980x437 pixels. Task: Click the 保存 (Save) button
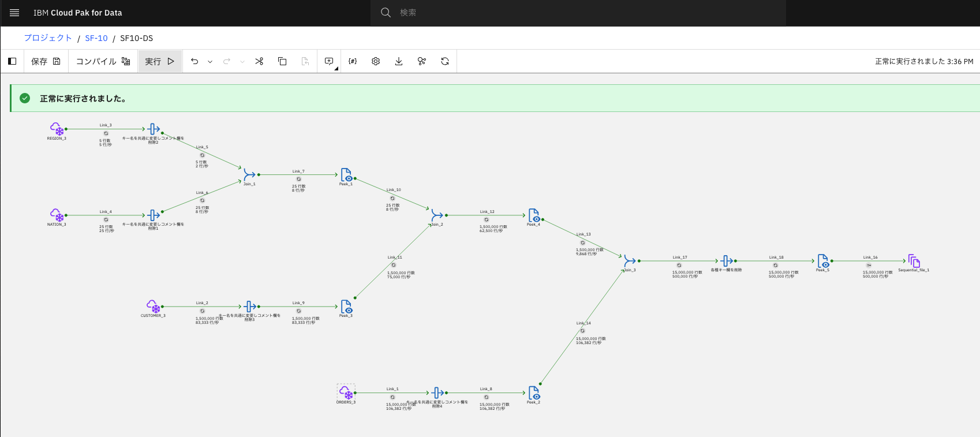[x=46, y=61]
